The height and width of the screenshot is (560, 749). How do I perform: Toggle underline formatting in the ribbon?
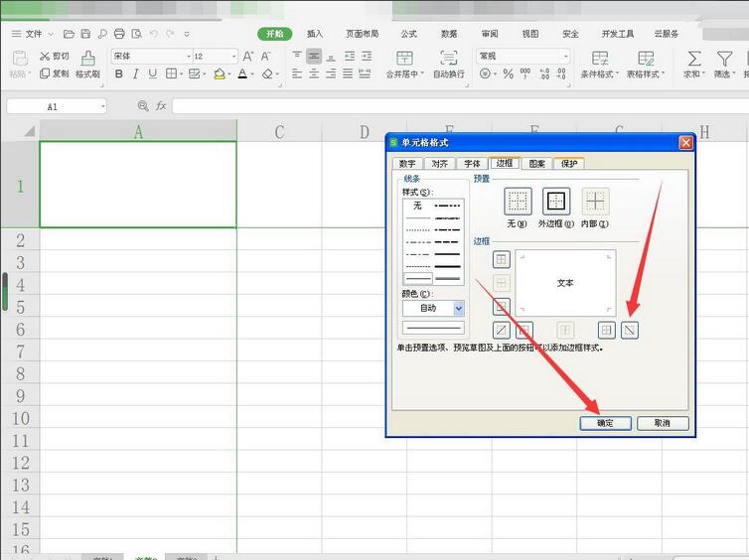pos(152,73)
